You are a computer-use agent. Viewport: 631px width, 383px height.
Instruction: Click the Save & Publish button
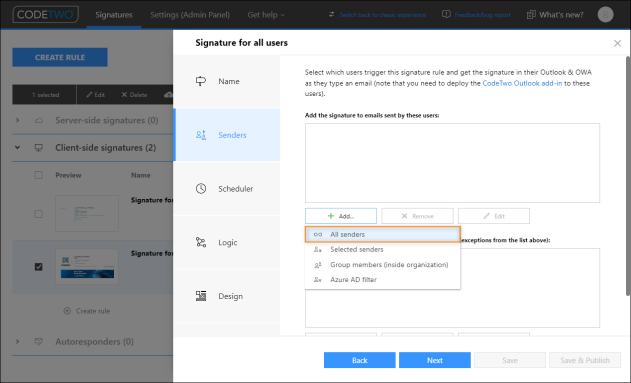[585, 360]
